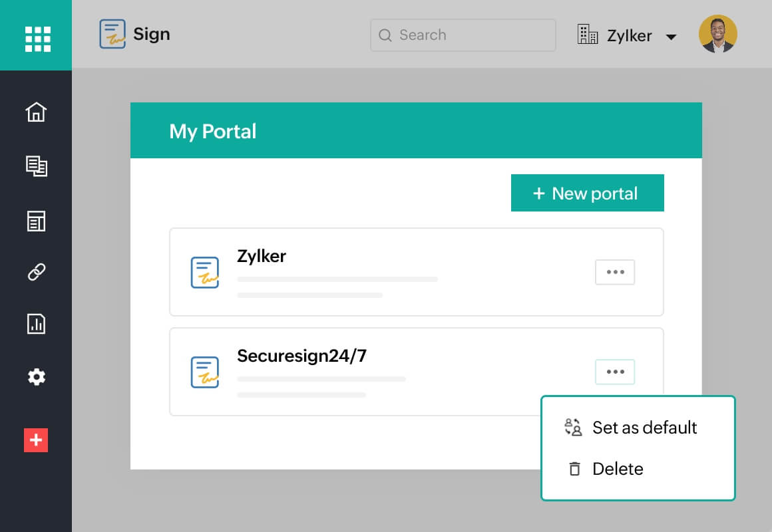Viewport: 772px width, 532px height.
Task: Open the user profile avatar
Action: click(x=717, y=33)
